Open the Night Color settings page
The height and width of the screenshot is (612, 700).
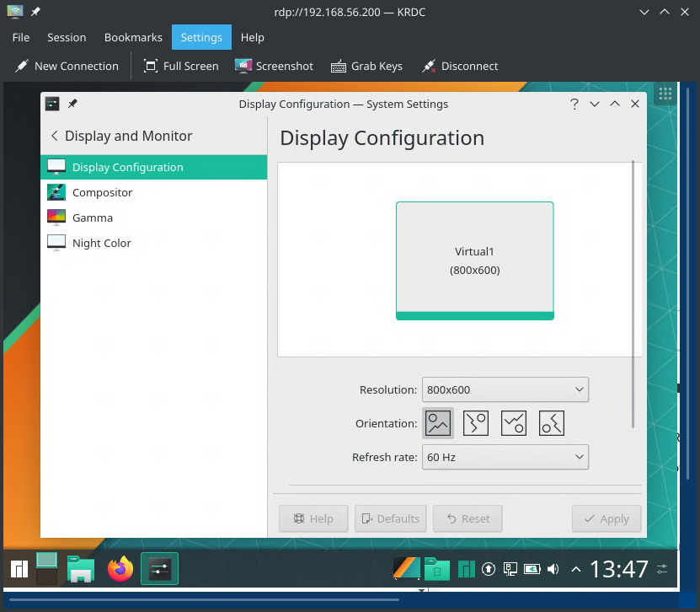(x=102, y=243)
